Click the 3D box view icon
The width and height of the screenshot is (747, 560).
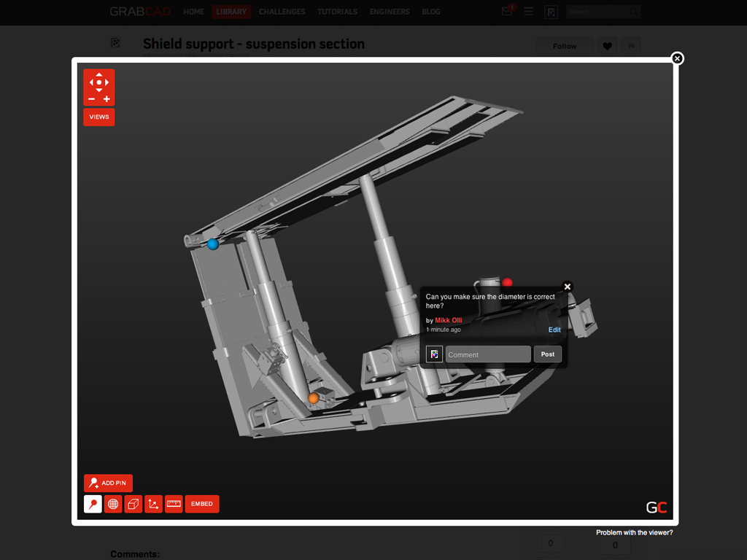click(x=133, y=504)
